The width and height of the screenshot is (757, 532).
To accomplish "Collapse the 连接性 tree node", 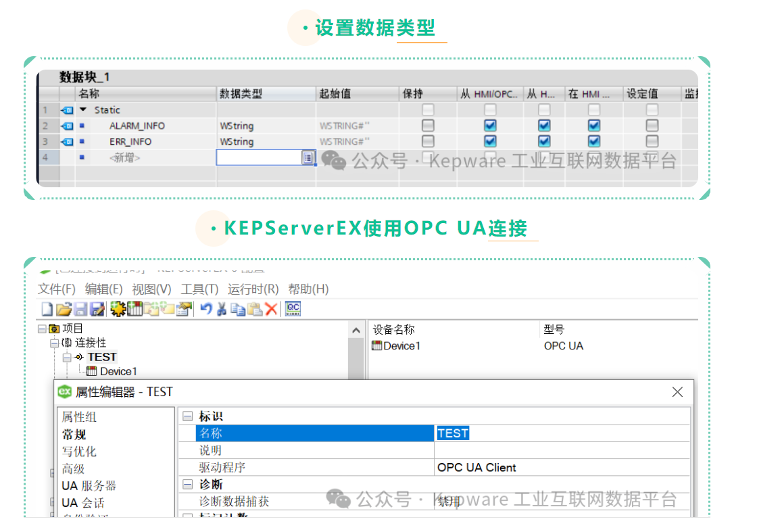I will coord(55,343).
